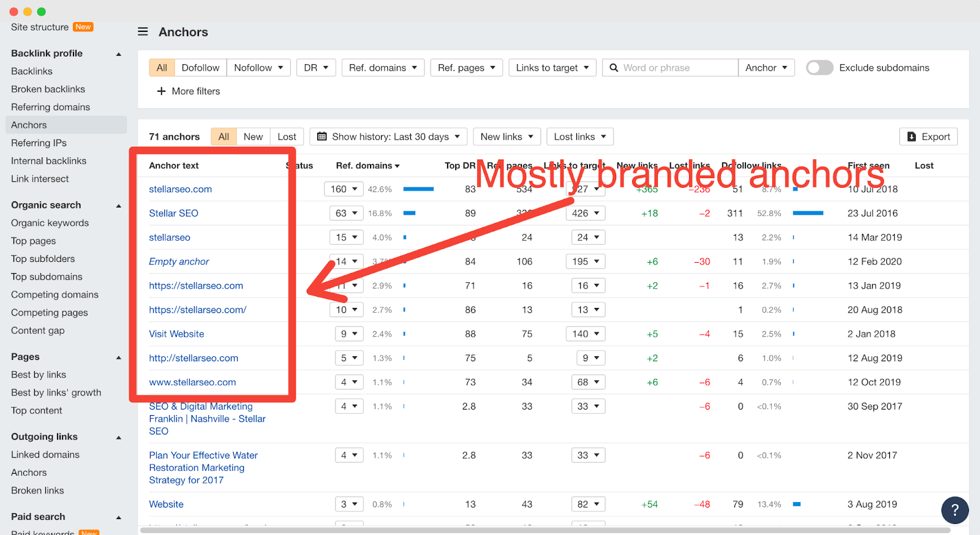Select the All anchors tab
Screen dimensions: 980x535
pos(224,137)
